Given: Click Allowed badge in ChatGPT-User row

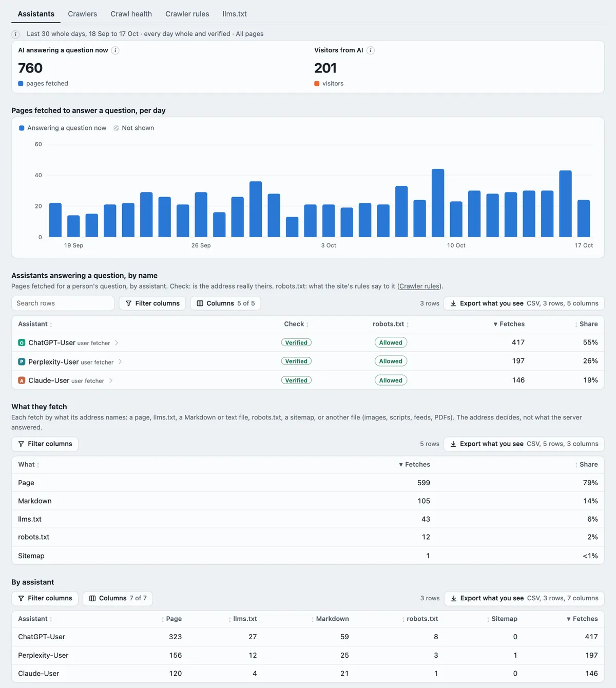Looking at the screenshot, I should [x=391, y=342].
